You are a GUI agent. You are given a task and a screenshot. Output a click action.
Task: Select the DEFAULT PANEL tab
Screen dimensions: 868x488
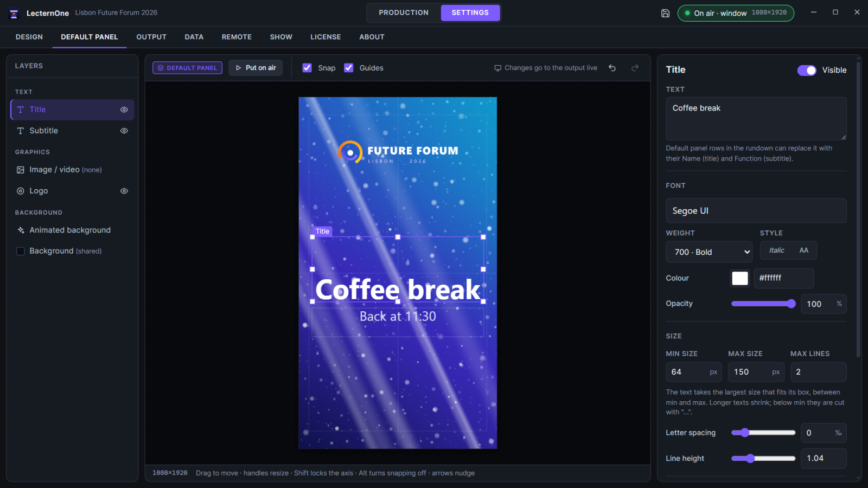[x=90, y=37]
